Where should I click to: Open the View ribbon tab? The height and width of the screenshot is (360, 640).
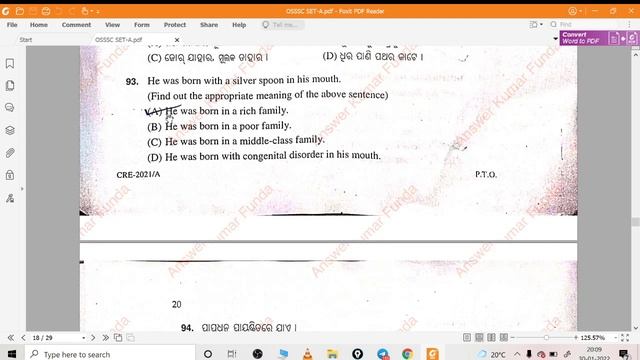tap(112, 25)
